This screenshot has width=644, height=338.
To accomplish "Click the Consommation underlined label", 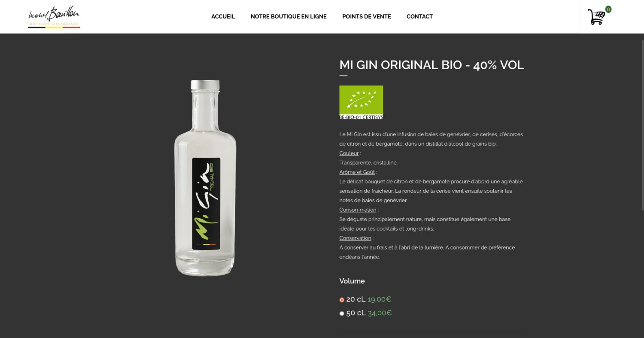I will pos(358,210).
